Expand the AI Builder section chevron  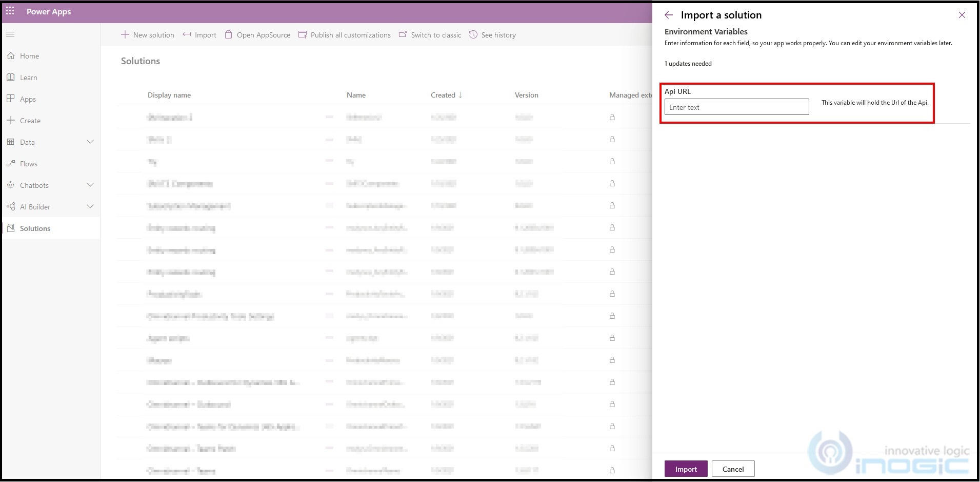90,206
